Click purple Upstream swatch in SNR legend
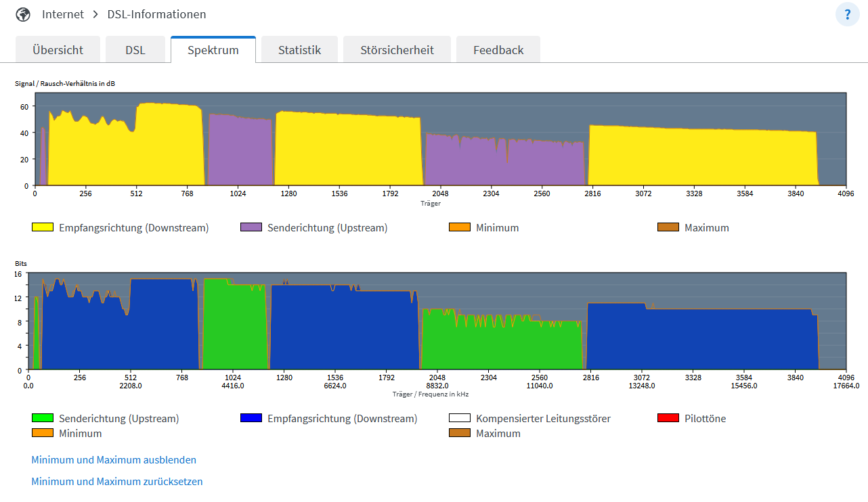868x502 pixels. pos(251,227)
